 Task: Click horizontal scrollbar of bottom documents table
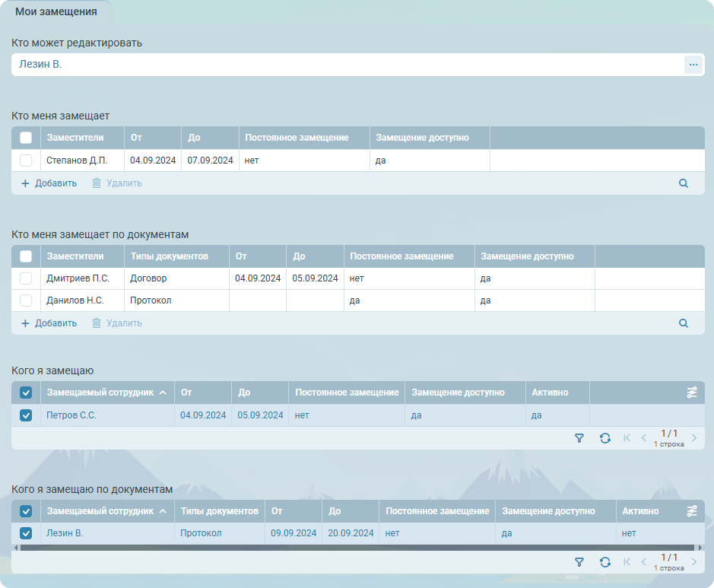pos(357,547)
